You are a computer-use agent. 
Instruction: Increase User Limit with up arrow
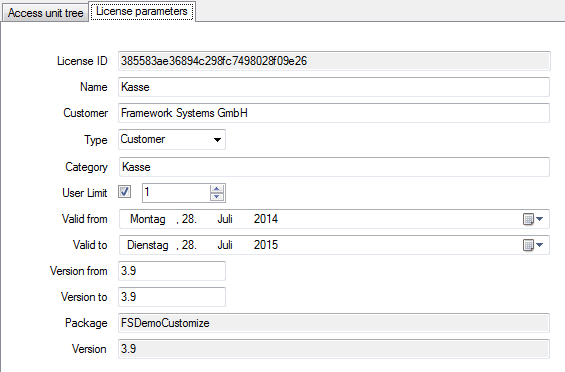pyautogui.click(x=217, y=189)
